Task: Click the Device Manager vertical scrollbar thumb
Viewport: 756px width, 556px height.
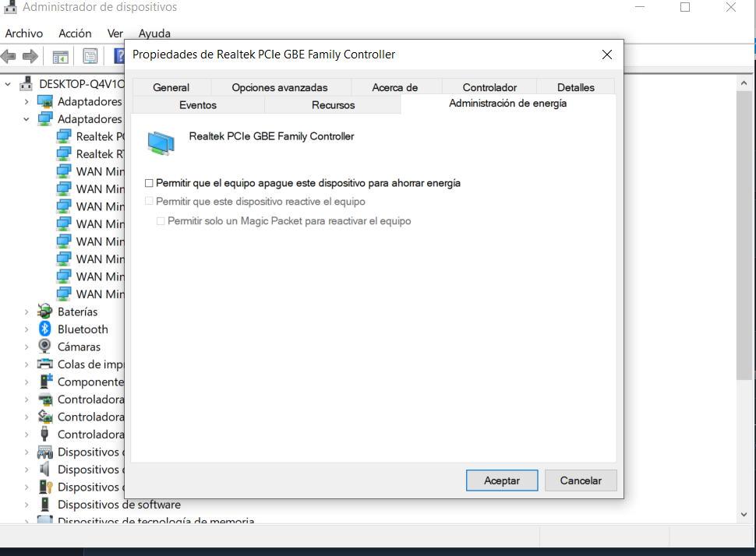Action: 744,235
